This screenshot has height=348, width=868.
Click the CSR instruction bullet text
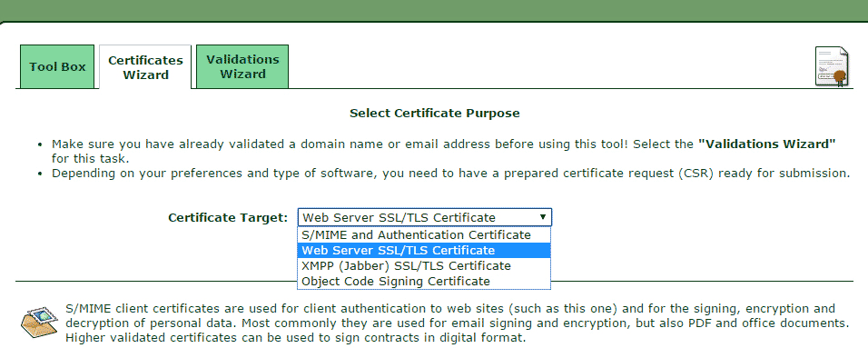tap(450, 173)
